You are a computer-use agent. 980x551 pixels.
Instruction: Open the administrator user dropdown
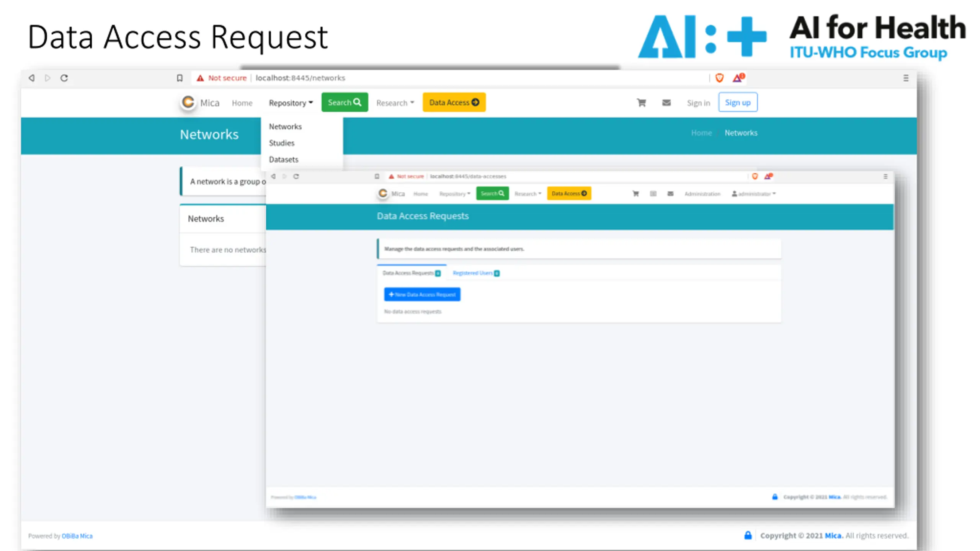tap(754, 194)
